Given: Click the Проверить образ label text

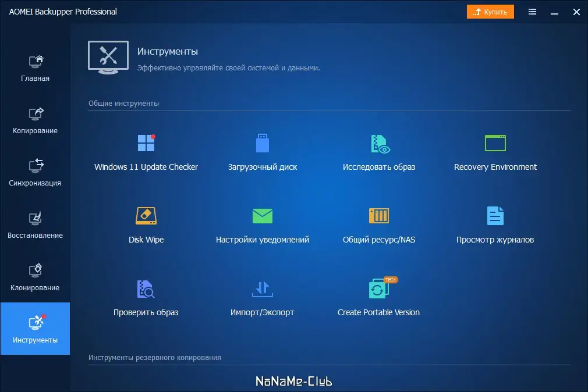Looking at the screenshot, I should click(x=146, y=312).
